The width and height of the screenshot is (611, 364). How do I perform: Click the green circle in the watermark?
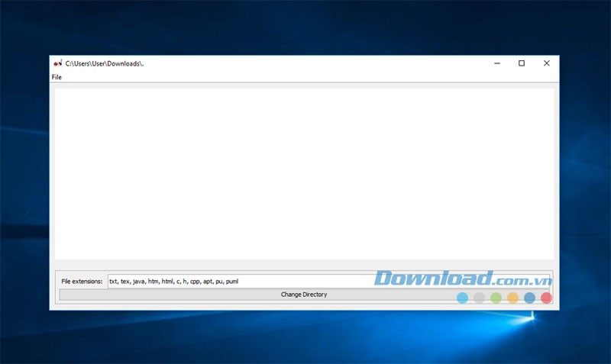click(496, 298)
